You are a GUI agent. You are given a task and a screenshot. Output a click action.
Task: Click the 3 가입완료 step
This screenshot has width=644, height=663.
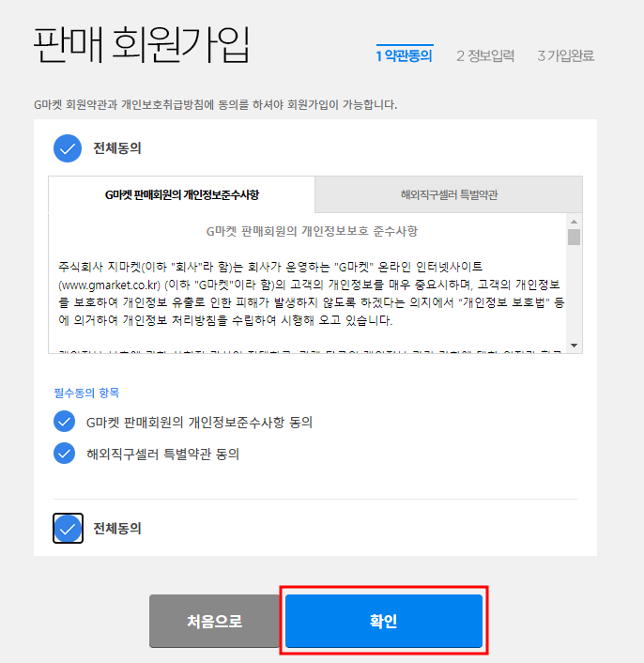point(565,55)
